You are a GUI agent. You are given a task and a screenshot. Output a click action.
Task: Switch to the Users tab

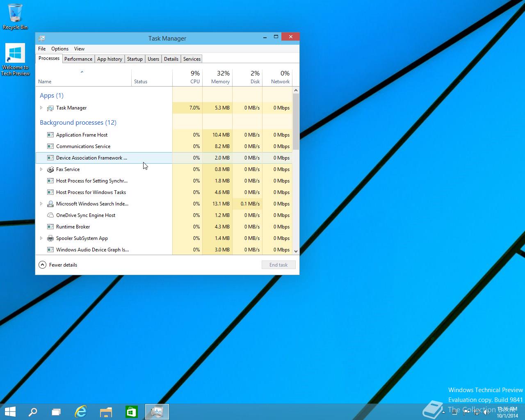153,59
